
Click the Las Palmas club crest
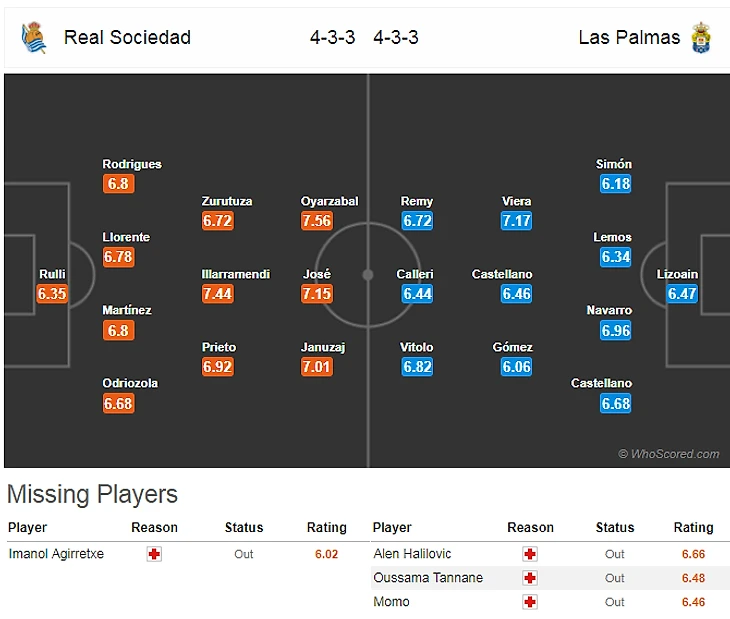pos(701,38)
